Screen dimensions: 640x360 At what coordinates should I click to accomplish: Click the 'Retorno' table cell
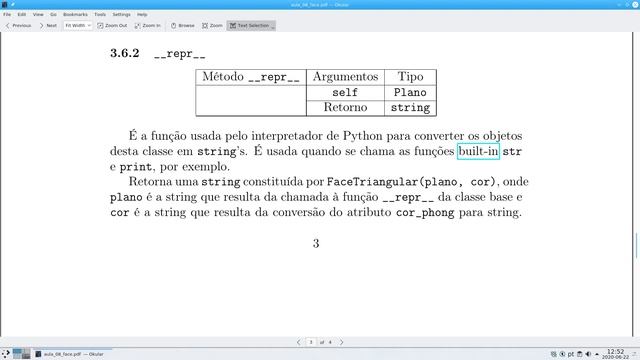point(345,108)
